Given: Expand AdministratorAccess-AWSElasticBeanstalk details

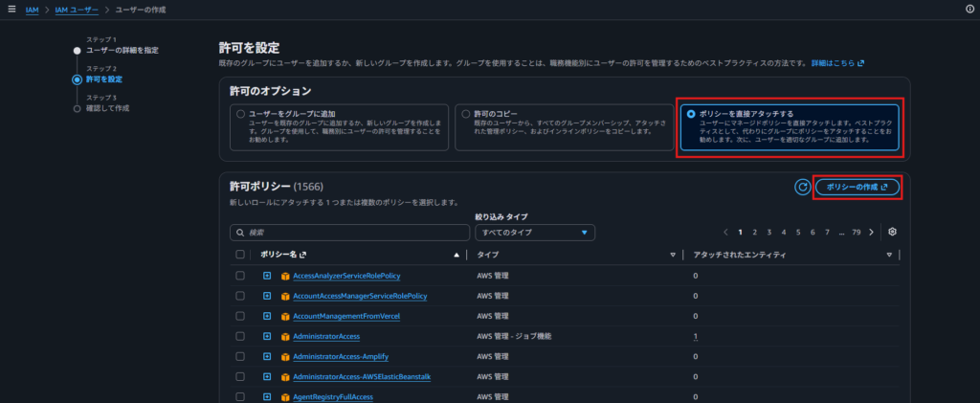Looking at the screenshot, I should [x=267, y=377].
